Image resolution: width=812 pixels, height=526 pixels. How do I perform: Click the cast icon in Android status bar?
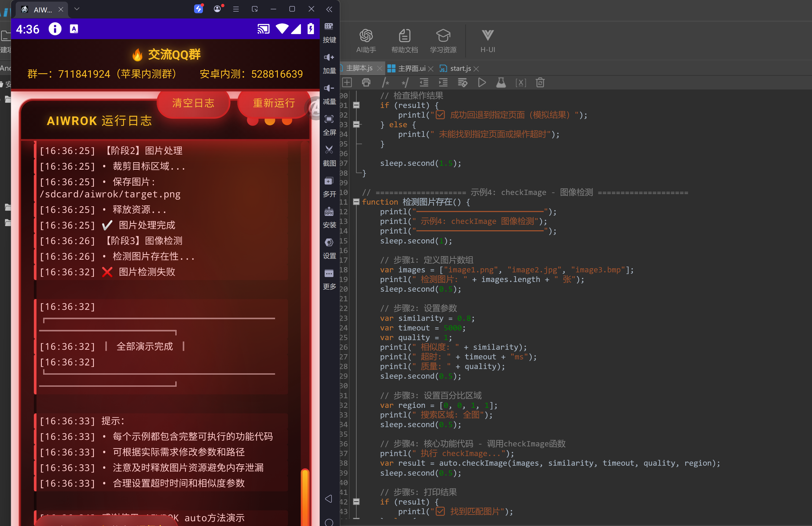[264, 29]
